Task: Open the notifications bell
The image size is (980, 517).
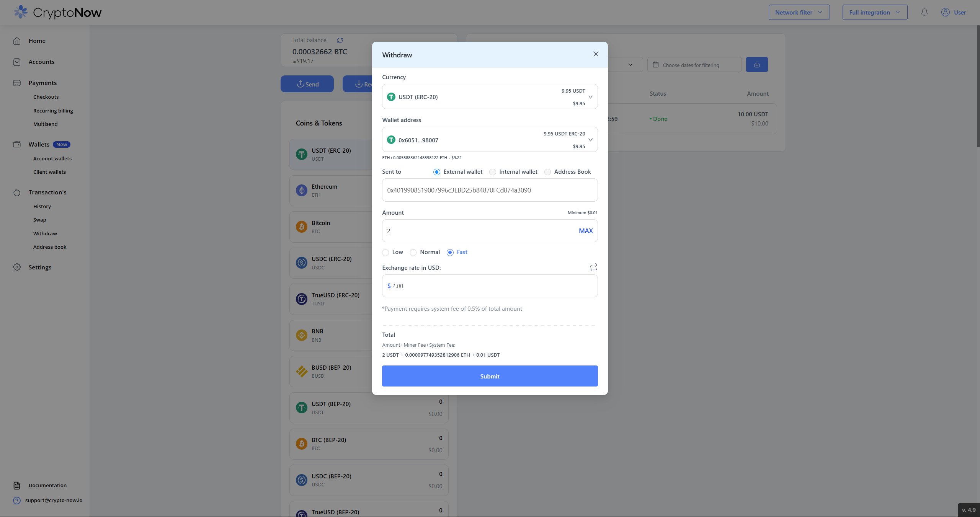Action: click(924, 12)
